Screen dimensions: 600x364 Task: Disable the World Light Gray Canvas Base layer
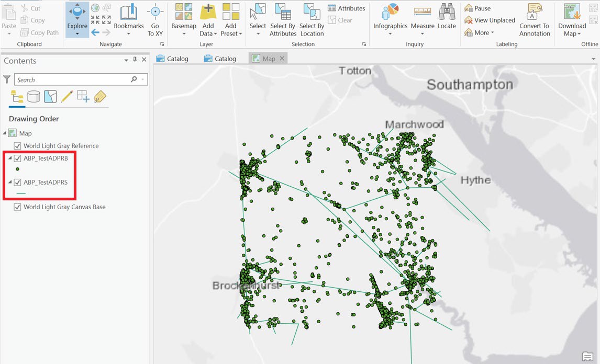[17, 207]
